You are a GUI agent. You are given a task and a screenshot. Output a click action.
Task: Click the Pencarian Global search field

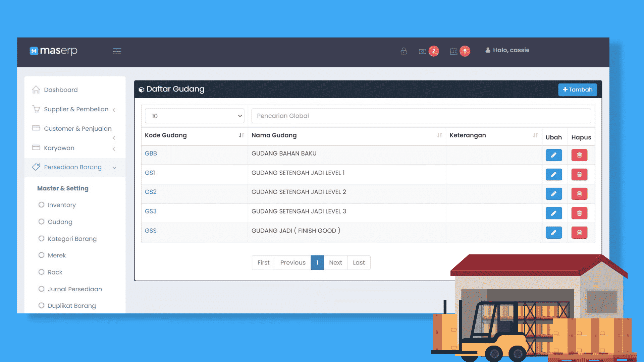coord(421,116)
